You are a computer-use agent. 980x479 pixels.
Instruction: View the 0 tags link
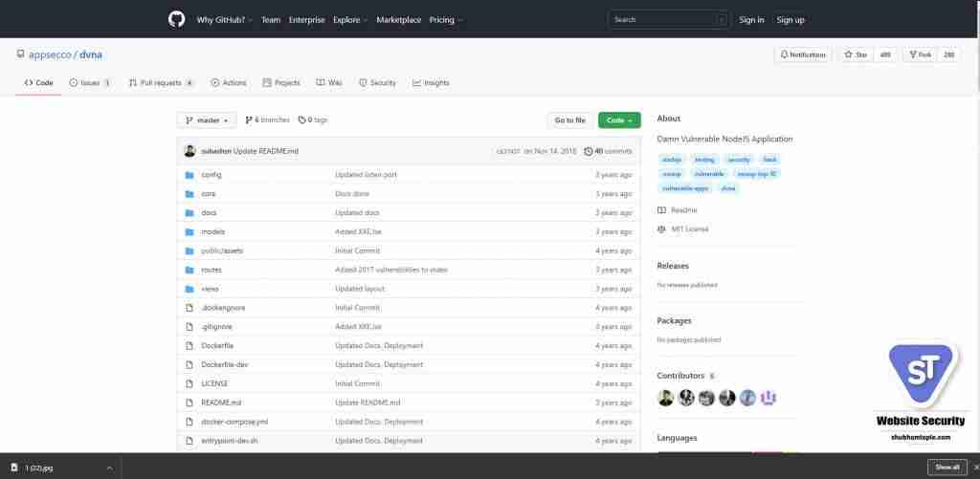coord(313,120)
